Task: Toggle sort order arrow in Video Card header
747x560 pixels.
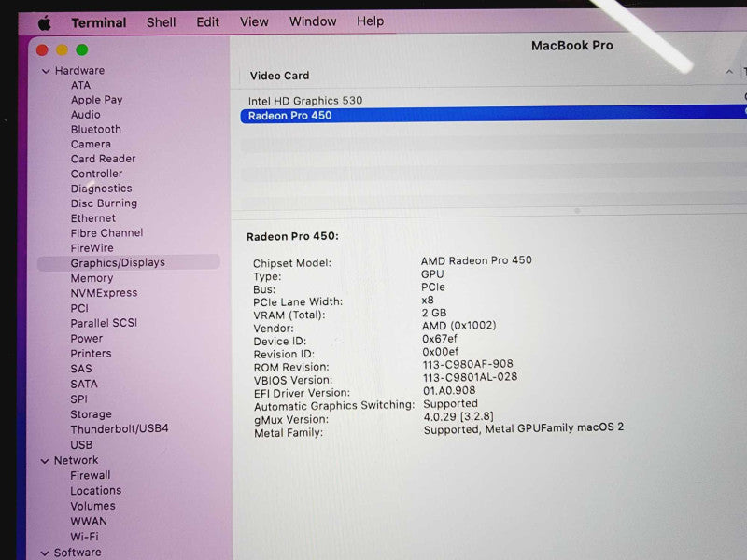Action: tap(729, 72)
